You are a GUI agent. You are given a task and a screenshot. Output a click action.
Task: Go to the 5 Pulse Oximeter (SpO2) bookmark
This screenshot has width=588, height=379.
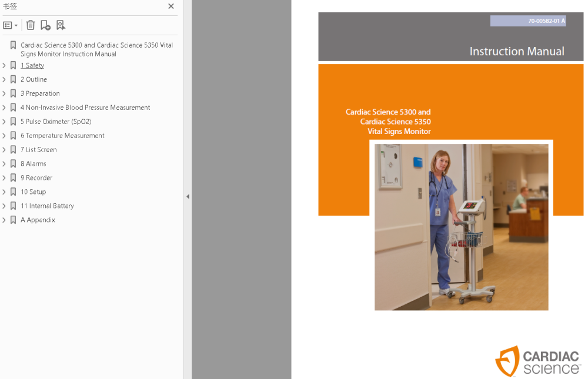[56, 122]
